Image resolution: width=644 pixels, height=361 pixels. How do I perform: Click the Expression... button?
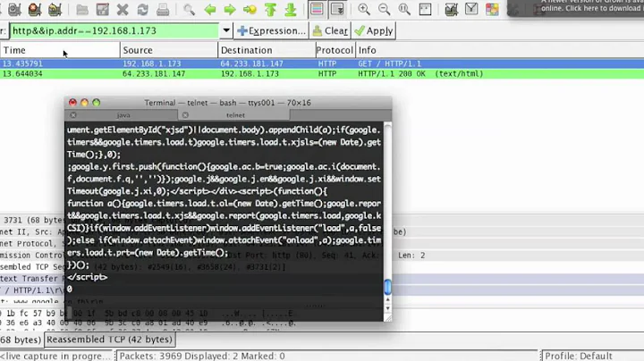coord(272,30)
